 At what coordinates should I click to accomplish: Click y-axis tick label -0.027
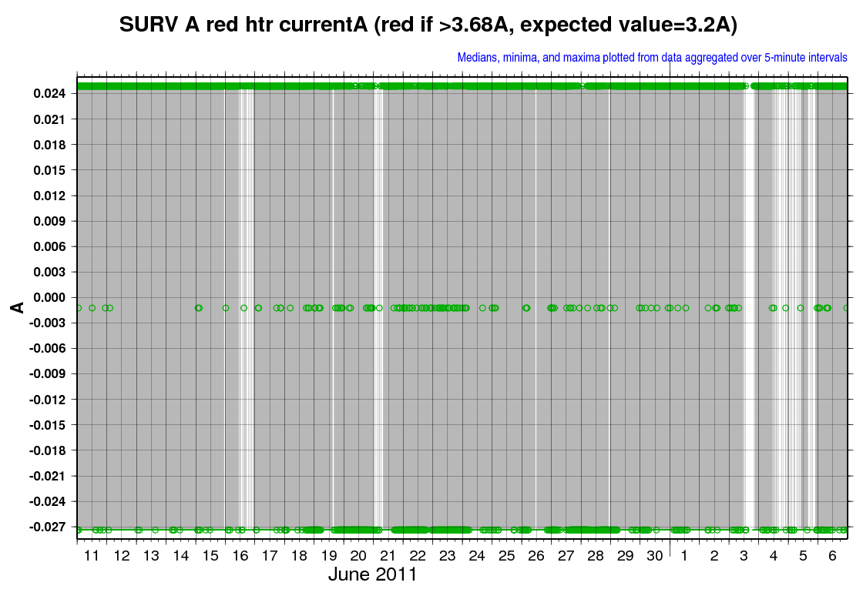[x=47, y=527]
